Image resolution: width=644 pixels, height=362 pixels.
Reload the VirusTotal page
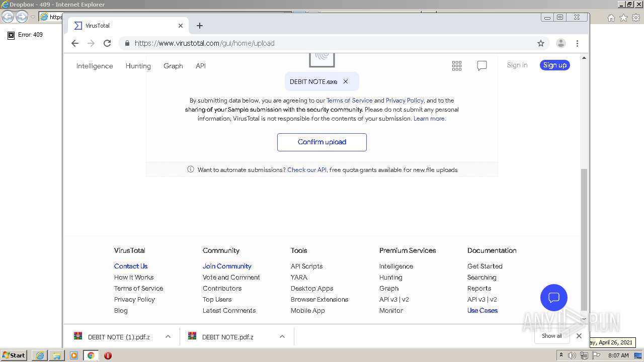tap(107, 43)
